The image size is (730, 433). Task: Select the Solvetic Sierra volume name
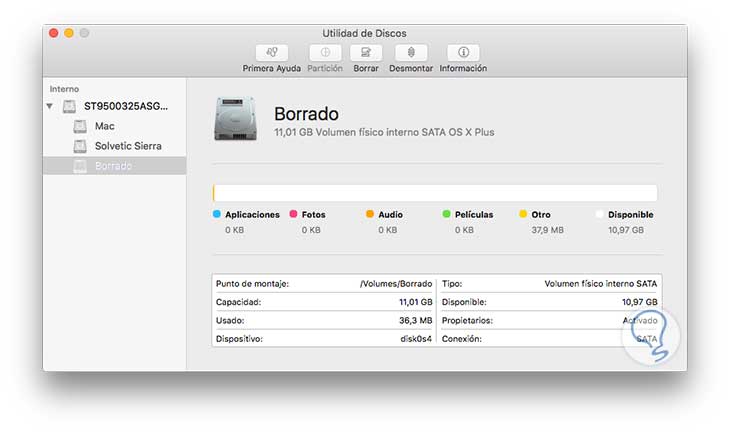pyautogui.click(x=128, y=146)
